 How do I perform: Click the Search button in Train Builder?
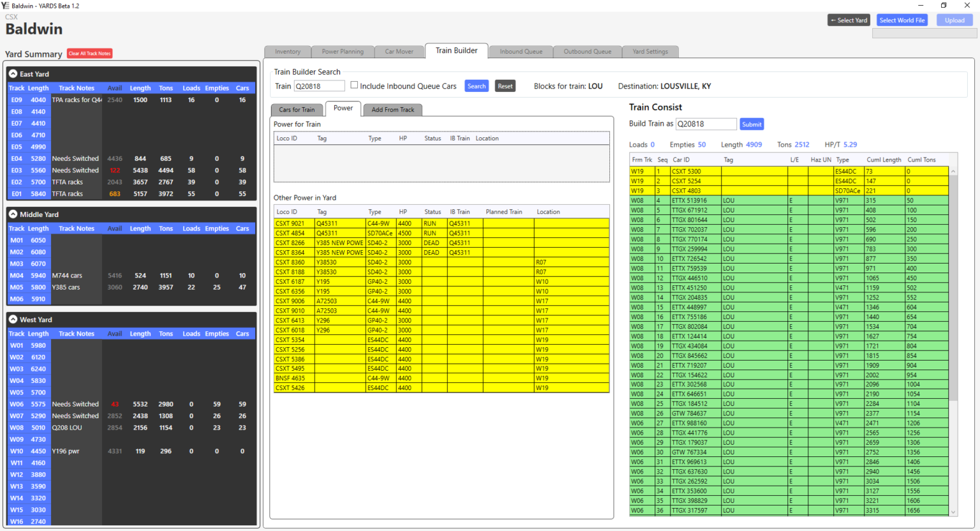point(477,86)
